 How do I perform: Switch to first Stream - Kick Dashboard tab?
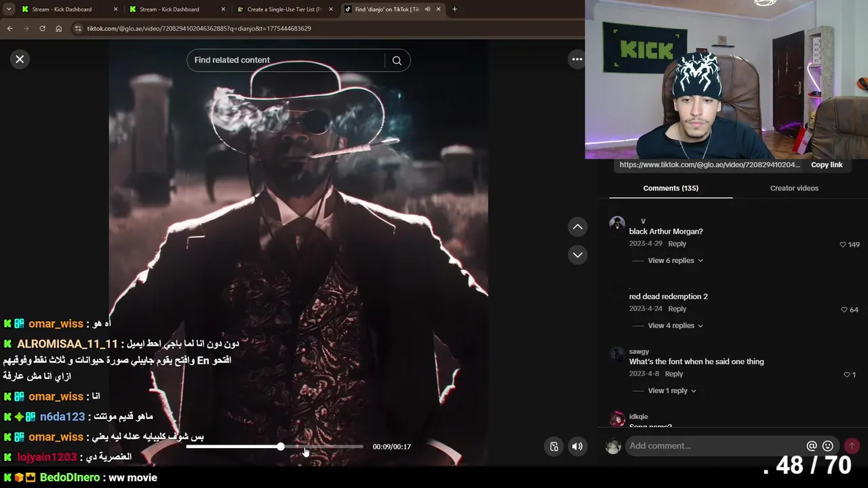click(71, 9)
